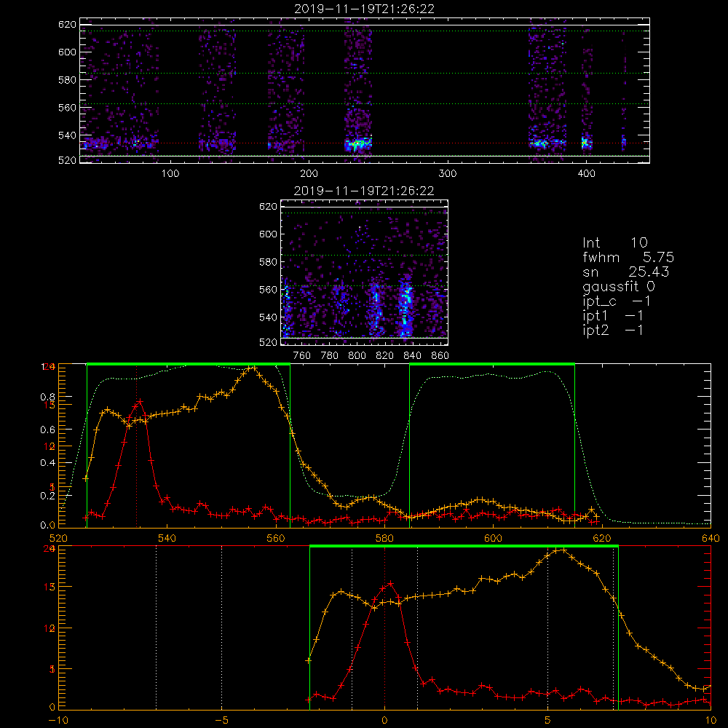Click the 'ipt_c -1' parameter line
The image size is (728, 728).
tap(617, 301)
